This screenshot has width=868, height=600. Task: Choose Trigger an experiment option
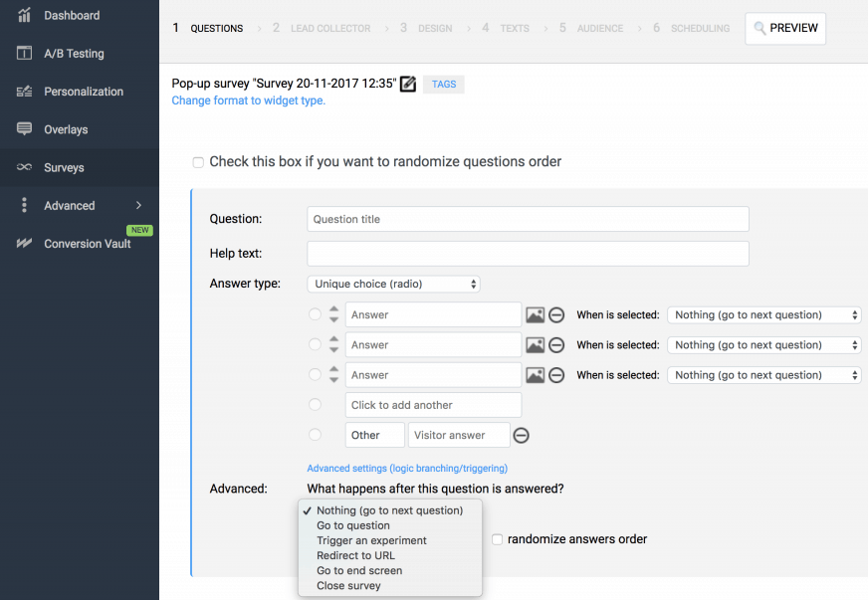pos(390,540)
